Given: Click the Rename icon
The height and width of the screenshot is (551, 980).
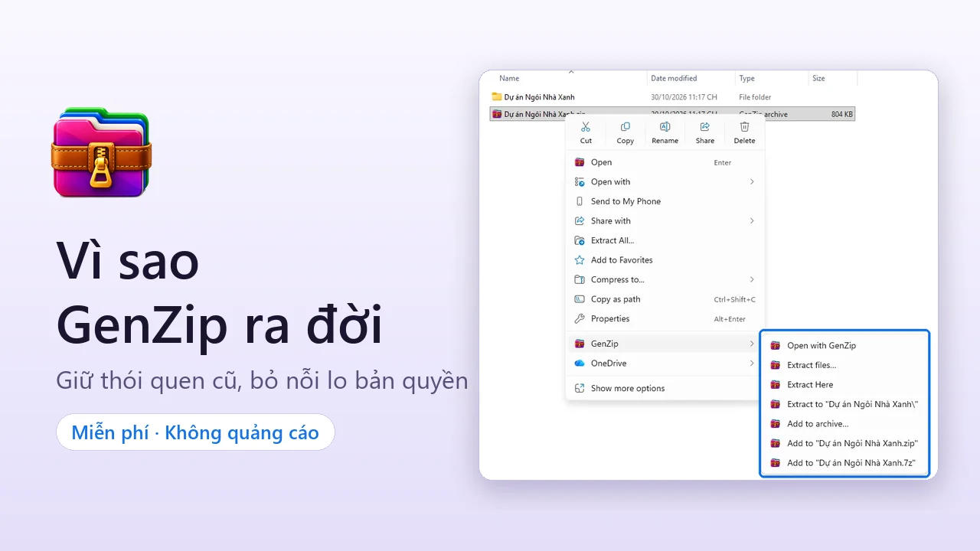Looking at the screenshot, I should click(665, 127).
